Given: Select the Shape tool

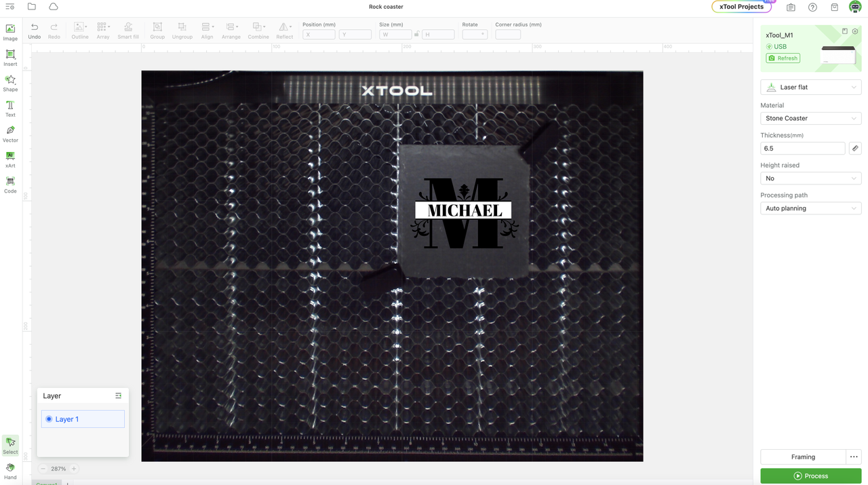Looking at the screenshot, I should tap(10, 83).
